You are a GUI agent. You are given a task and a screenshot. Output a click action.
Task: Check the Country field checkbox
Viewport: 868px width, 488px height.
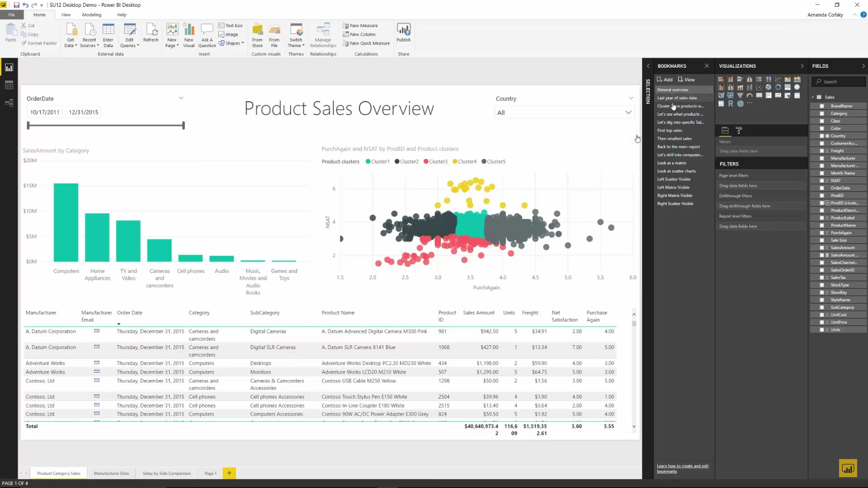pyautogui.click(x=822, y=136)
